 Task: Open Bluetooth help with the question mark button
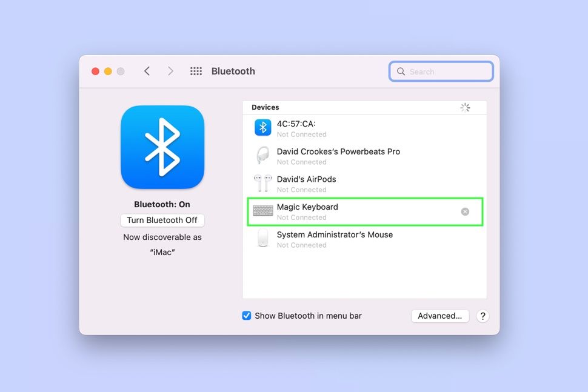tap(483, 316)
